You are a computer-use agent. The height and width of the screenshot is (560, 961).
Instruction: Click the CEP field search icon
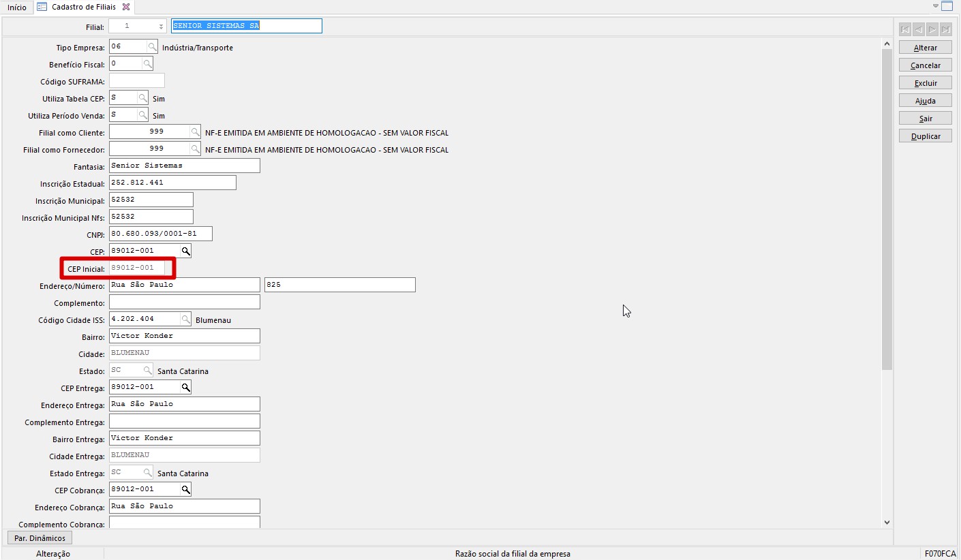185,251
